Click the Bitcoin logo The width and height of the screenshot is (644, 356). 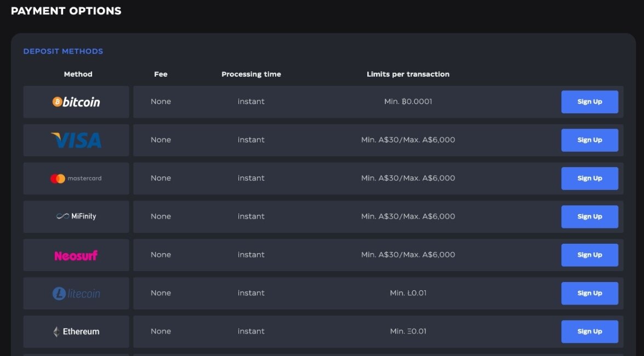[76, 102]
